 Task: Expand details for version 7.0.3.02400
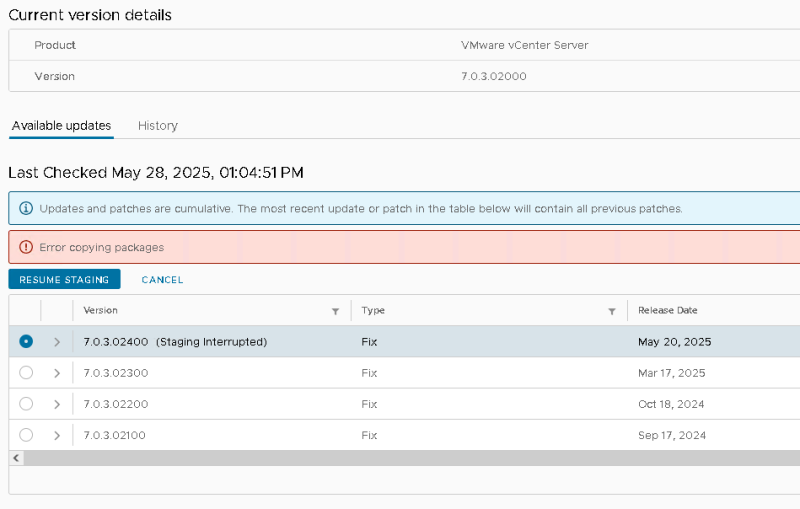pos(57,342)
